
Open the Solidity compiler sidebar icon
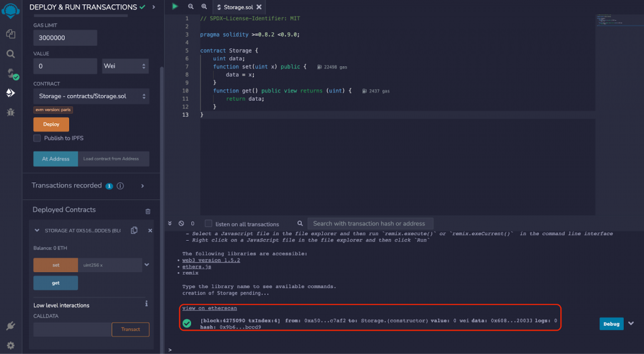coord(12,74)
